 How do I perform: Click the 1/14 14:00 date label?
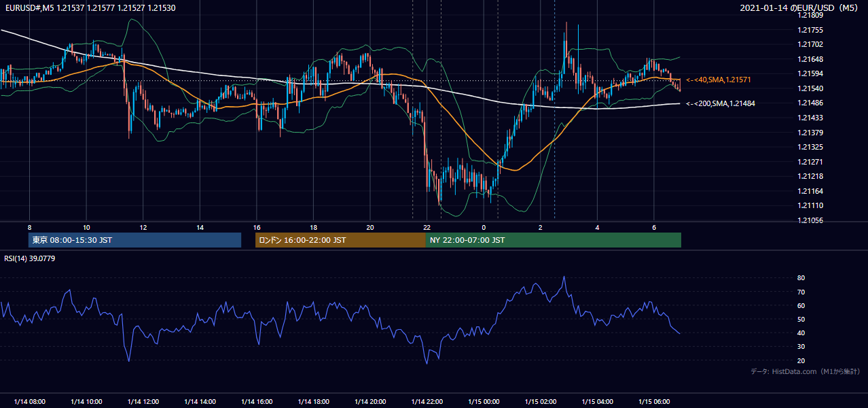200,401
